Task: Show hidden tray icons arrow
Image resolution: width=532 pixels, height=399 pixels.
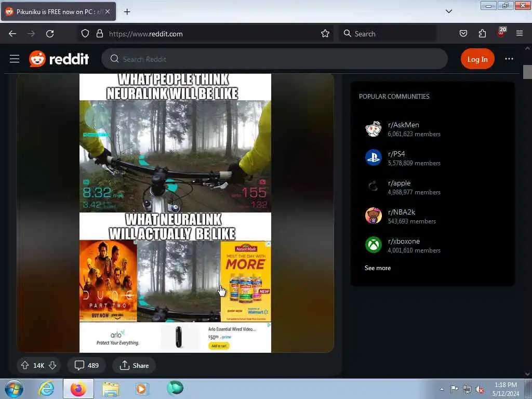Action: (x=442, y=389)
